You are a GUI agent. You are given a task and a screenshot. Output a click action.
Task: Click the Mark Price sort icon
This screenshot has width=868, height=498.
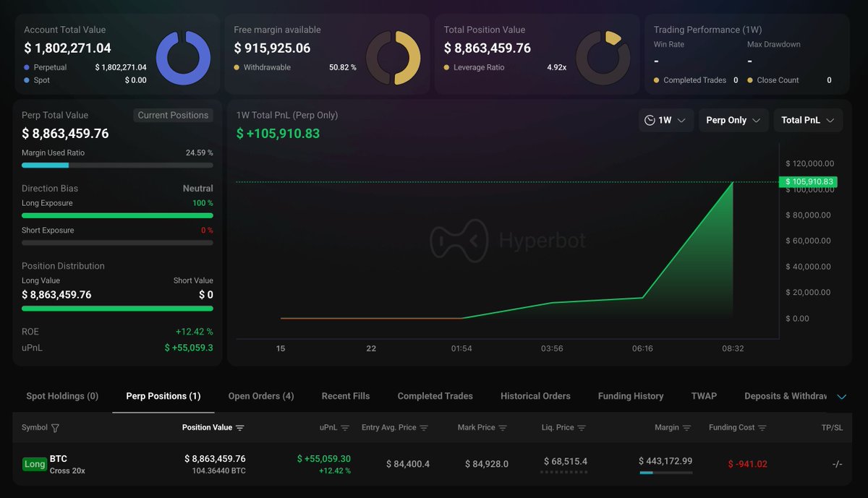503,427
